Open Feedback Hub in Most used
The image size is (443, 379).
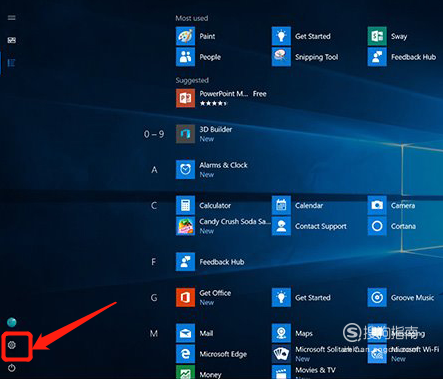point(402,57)
